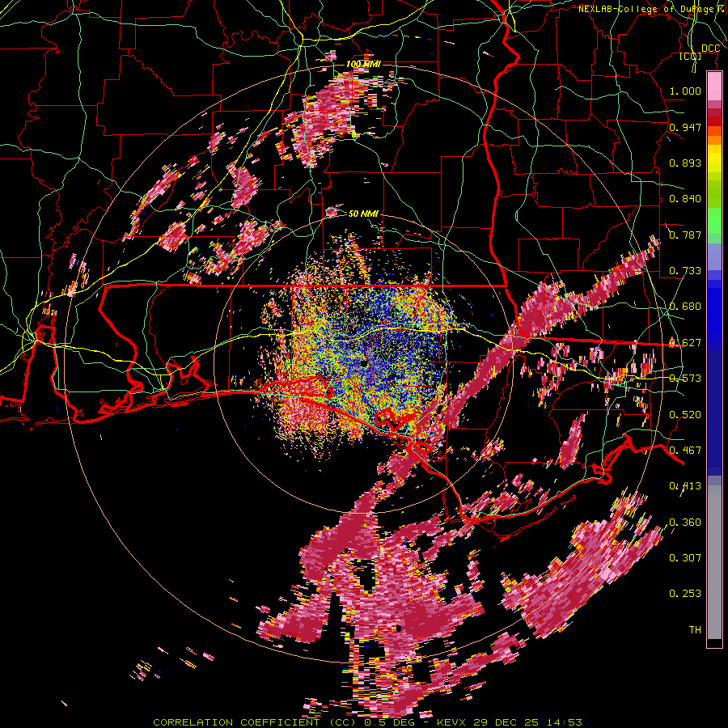Click the TH threshold label
This screenshot has width=728, height=728.
point(695,630)
